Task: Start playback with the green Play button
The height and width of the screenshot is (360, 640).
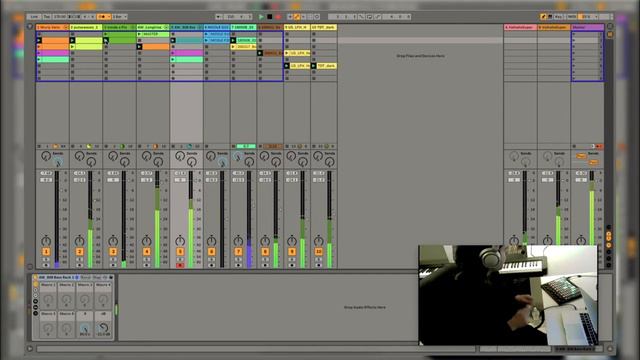Action: [261, 17]
